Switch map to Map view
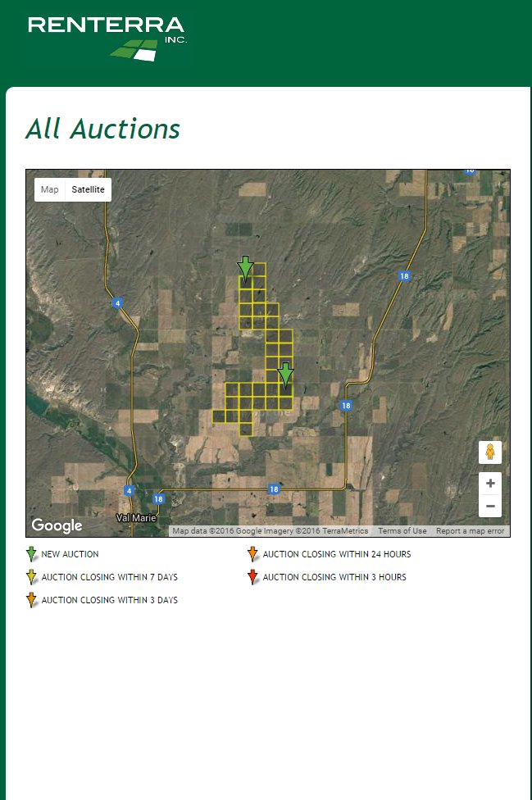 (x=49, y=189)
